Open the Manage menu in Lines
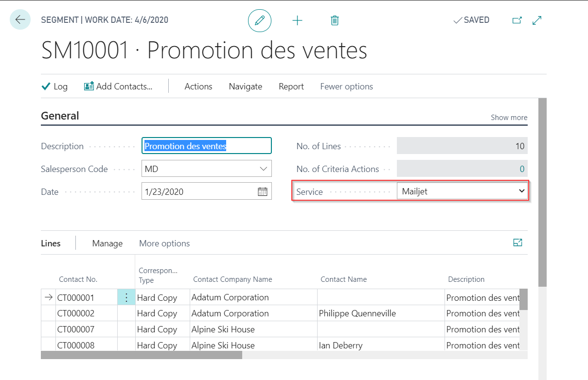The image size is (588, 380). click(x=107, y=243)
